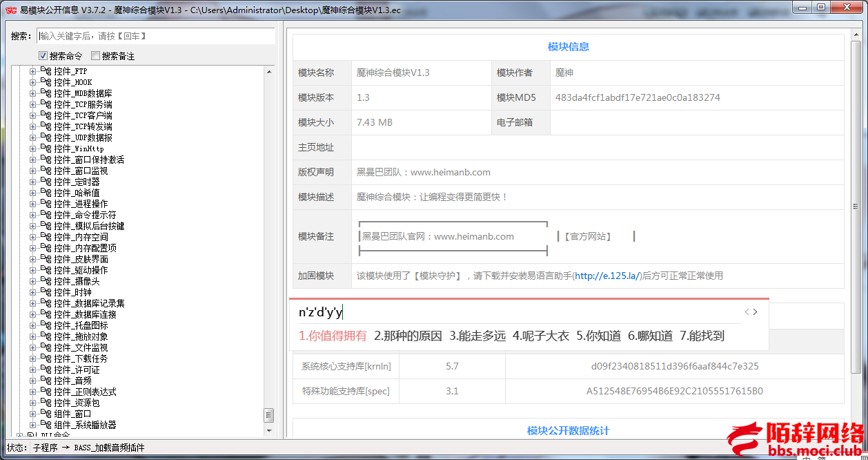The width and height of the screenshot is (868, 460).
Task: Enable the 搜索备注 checkbox
Action: 95,56
